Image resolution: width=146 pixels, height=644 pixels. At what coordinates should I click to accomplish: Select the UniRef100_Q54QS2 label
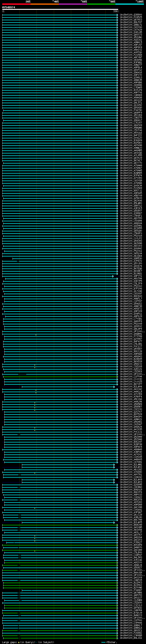point(131,304)
